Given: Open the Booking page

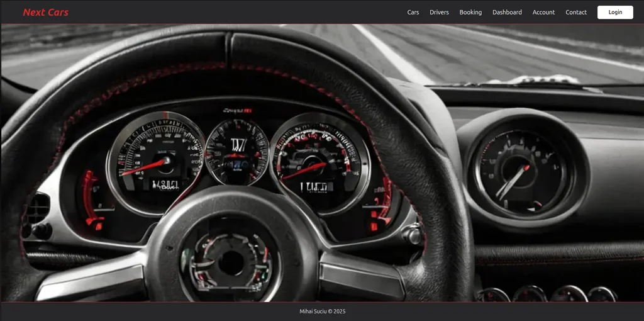Looking at the screenshot, I should click(470, 13).
